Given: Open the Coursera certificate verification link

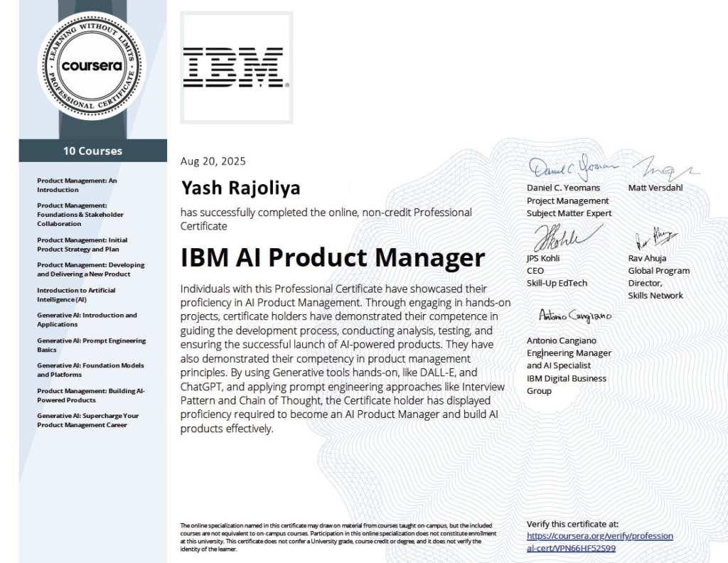Looking at the screenshot, I should (x=599, y=542).
